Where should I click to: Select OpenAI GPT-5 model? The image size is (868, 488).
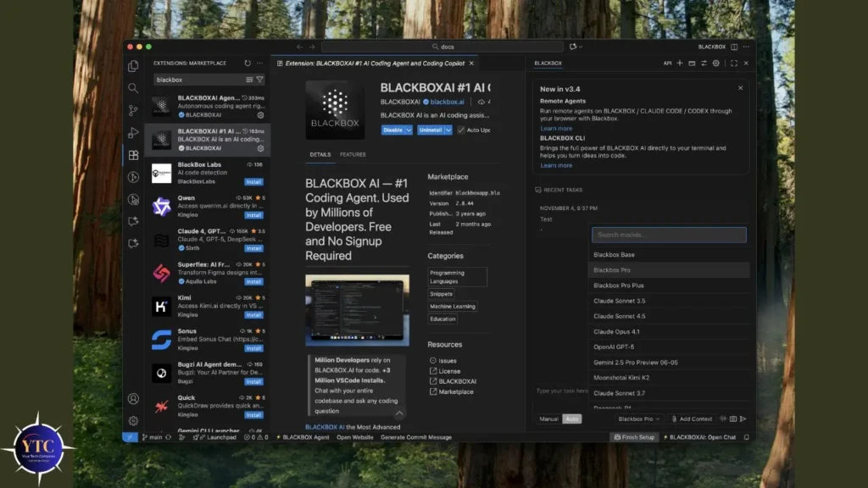669,347
